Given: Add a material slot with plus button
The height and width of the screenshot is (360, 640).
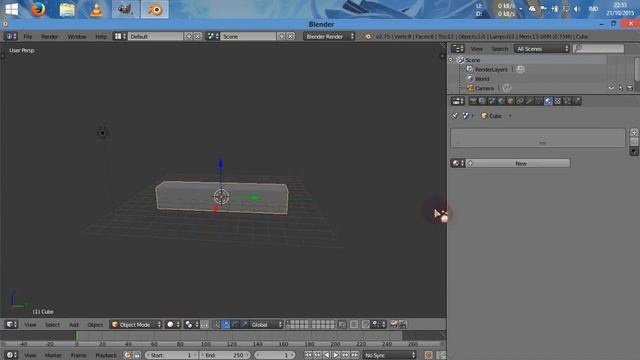Looking at the screenshot, I should [x=634, y=132].
